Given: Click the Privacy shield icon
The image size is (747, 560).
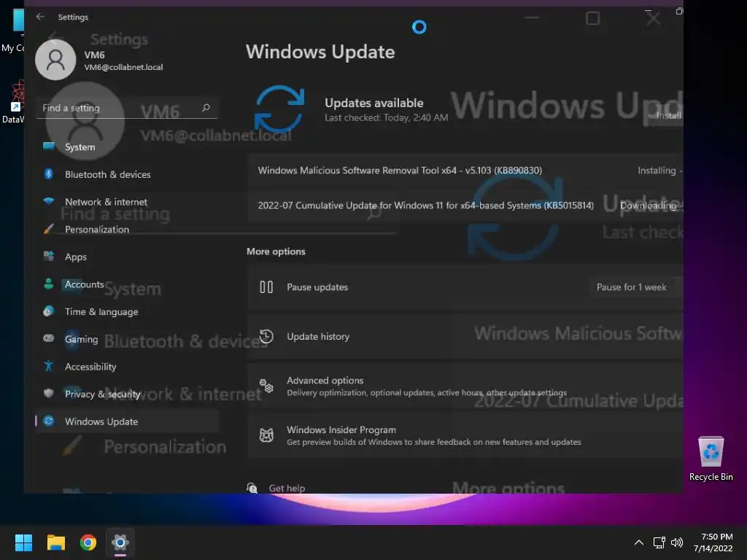Looking at the screenshot, I should 49,393.
